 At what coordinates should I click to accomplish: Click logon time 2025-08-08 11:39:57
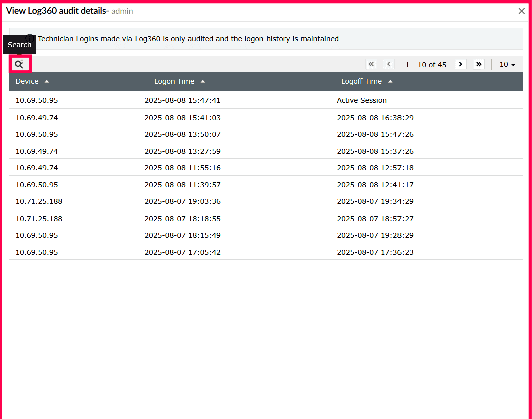182,185
